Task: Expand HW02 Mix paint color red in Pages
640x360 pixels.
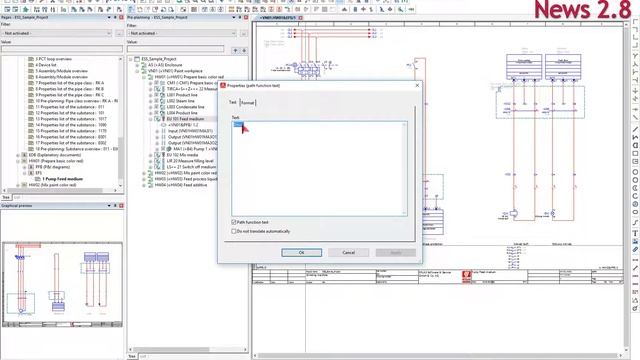Action: tap(18, 185)
